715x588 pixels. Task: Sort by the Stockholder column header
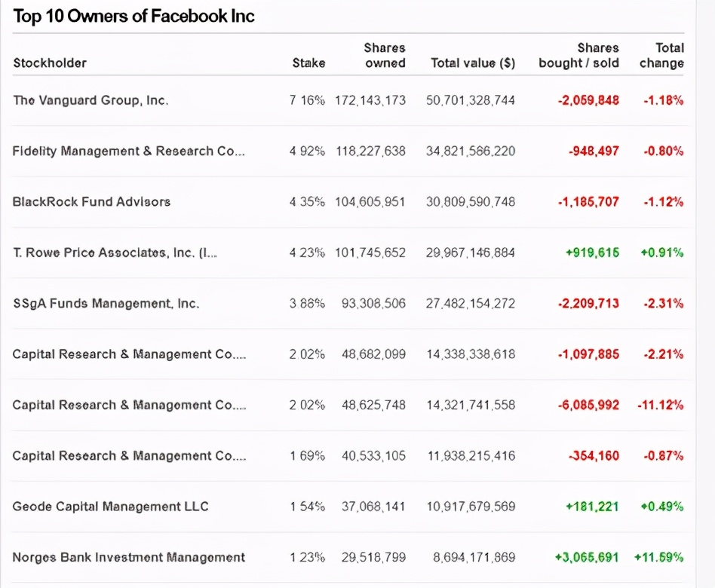[50, 63]
